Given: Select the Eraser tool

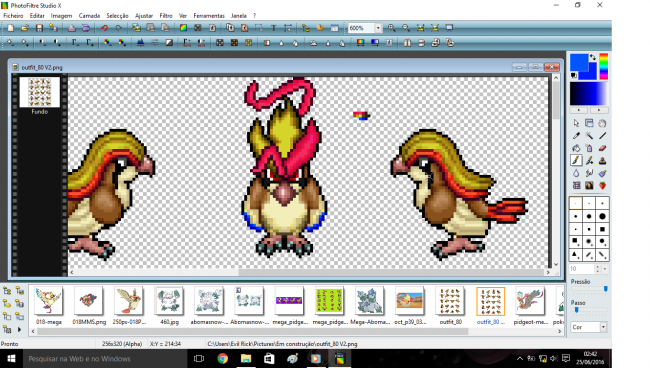Looking at the screenshot, I should coord(602,148).
